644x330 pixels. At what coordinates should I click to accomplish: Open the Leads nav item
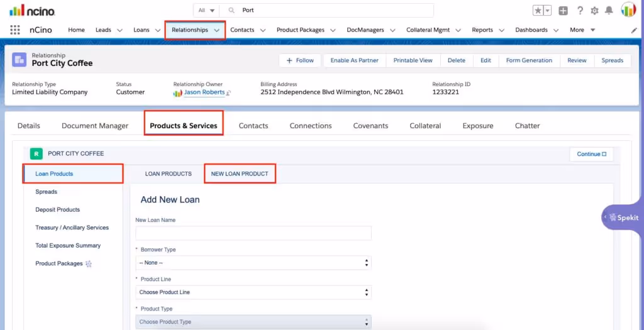pos(104,30)
